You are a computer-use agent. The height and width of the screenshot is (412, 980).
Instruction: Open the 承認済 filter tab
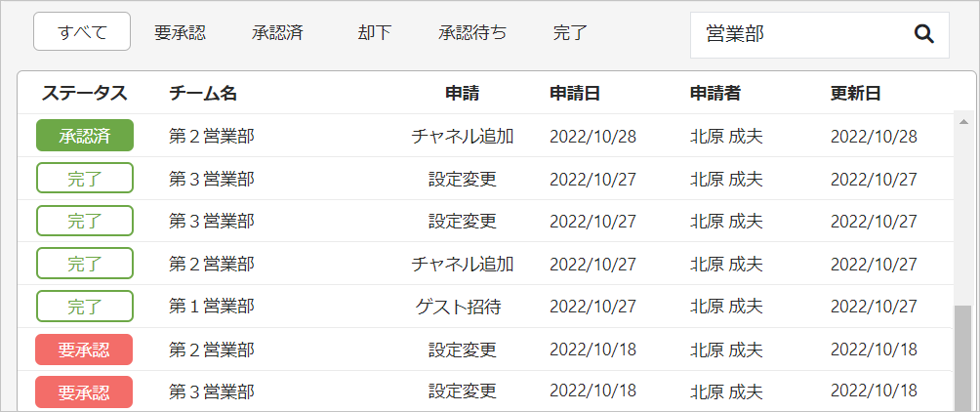pos(277,32)
